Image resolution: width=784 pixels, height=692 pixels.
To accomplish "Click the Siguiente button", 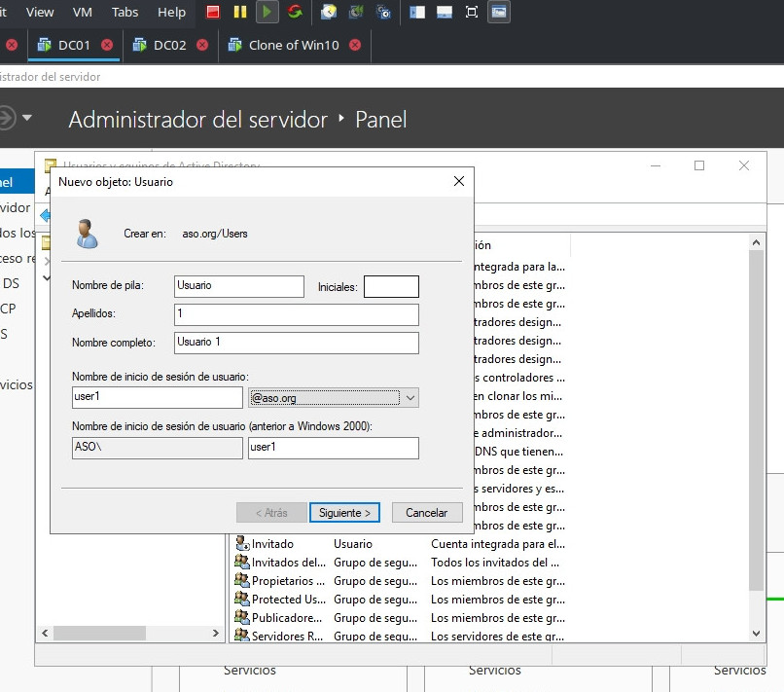I will (x=344, y=512).
